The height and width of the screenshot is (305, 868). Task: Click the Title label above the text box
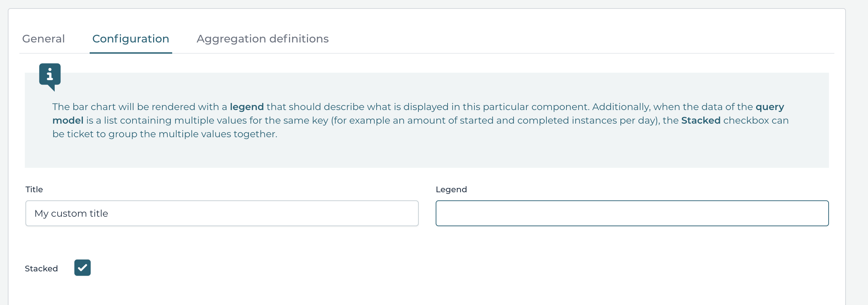click(x=34, y=189)
